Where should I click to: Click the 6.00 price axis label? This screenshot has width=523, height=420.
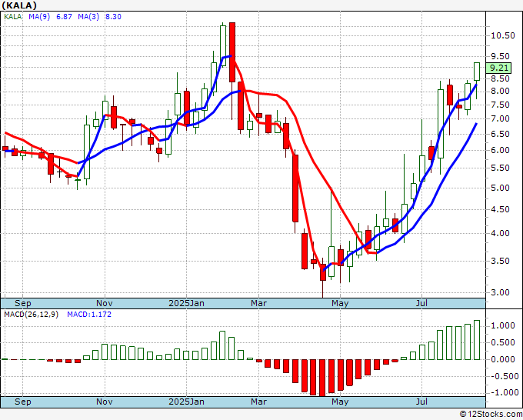(x=501, y=150)
